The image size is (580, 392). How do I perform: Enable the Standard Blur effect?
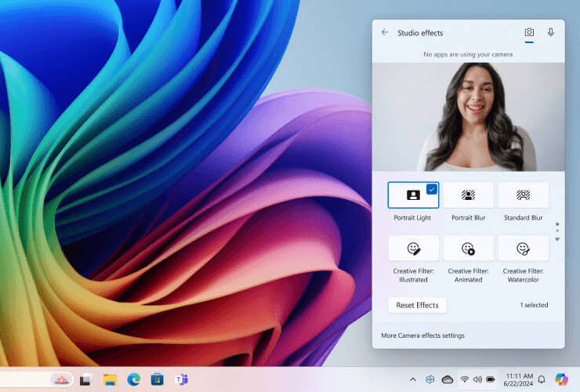(x=524, y=195)
